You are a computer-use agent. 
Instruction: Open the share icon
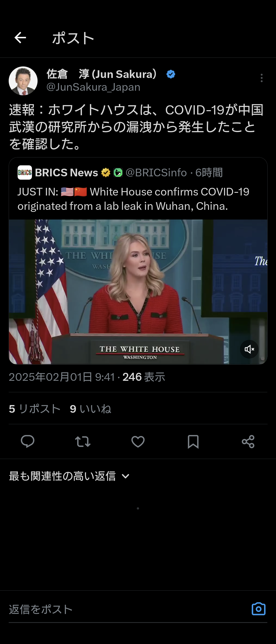tap(248, 442)
